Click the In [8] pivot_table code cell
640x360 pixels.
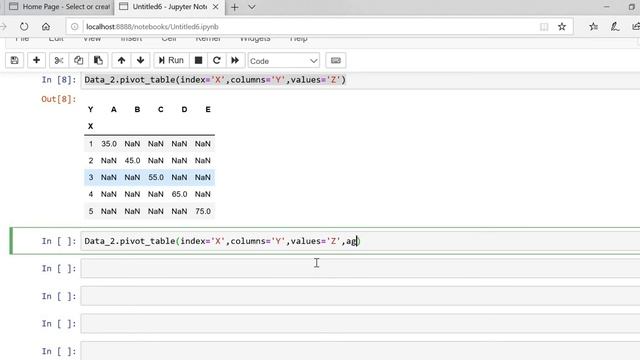coord(360,80)
